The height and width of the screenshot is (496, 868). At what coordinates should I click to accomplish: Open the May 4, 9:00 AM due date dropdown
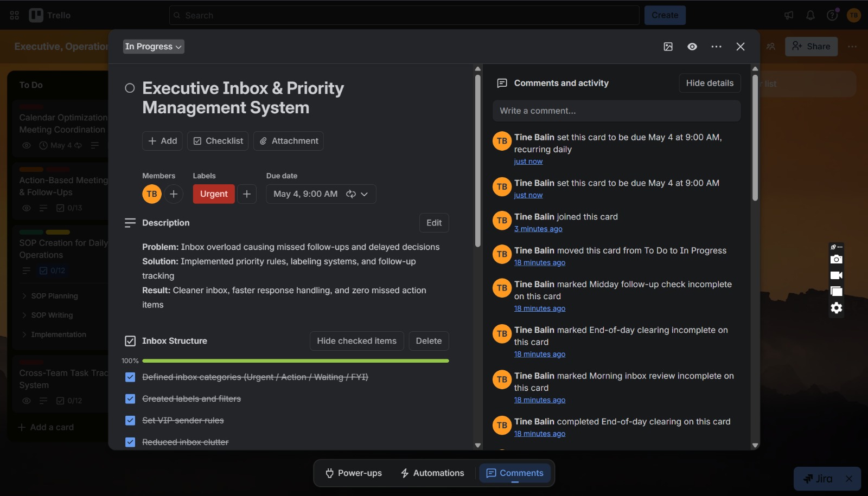(x=321, y=194)
